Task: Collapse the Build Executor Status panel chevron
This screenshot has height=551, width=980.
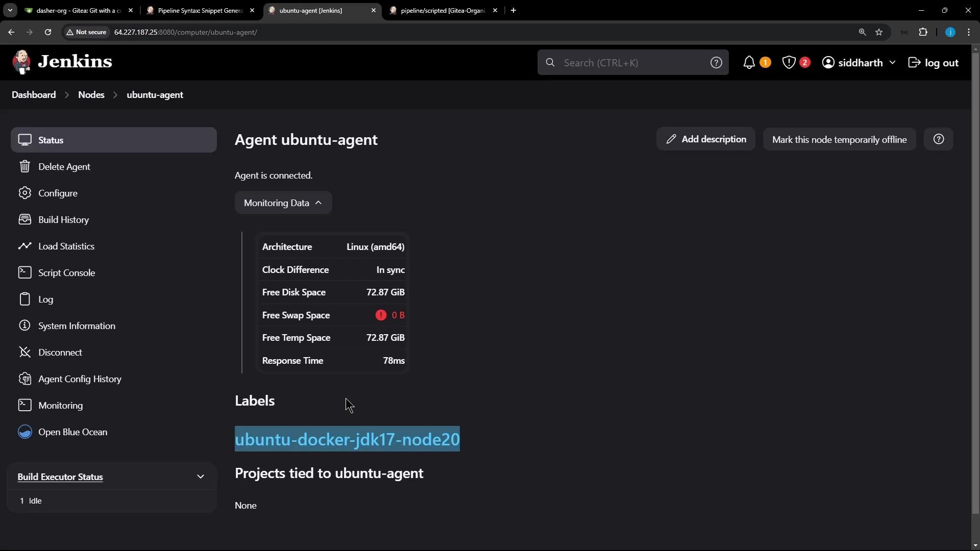Action: click(201, 477)
